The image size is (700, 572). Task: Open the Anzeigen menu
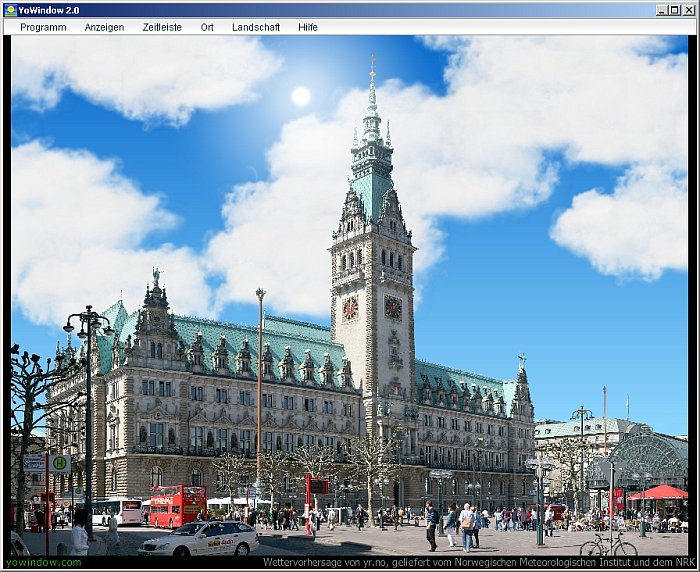(x=104, y=27)
